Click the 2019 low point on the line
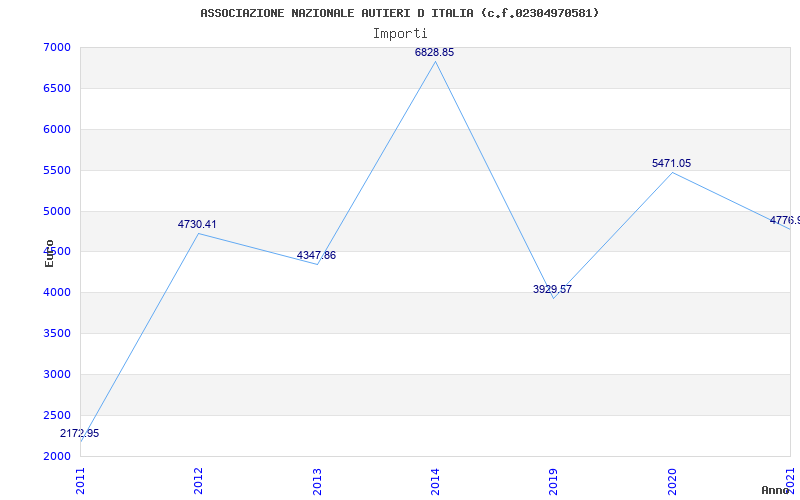Image resolution: width=800 pixels, height=500 pixels. 554,298
